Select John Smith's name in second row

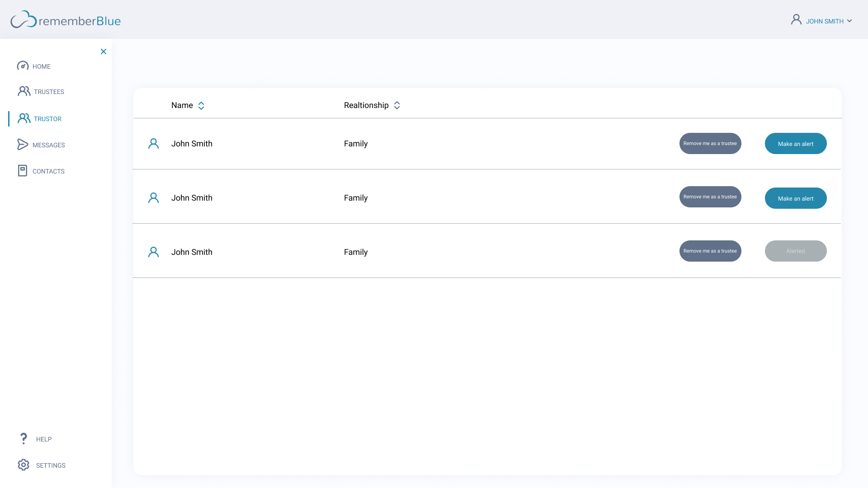click(x=192, y=198)
